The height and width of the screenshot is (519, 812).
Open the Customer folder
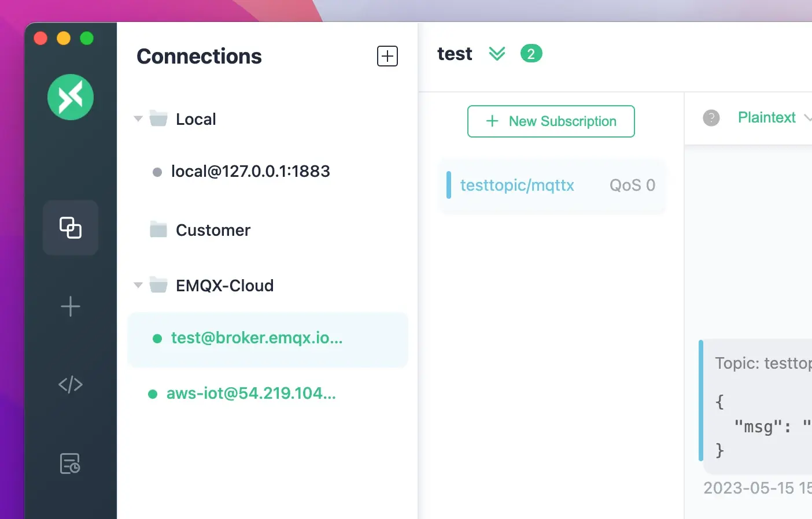coord(213,229)
